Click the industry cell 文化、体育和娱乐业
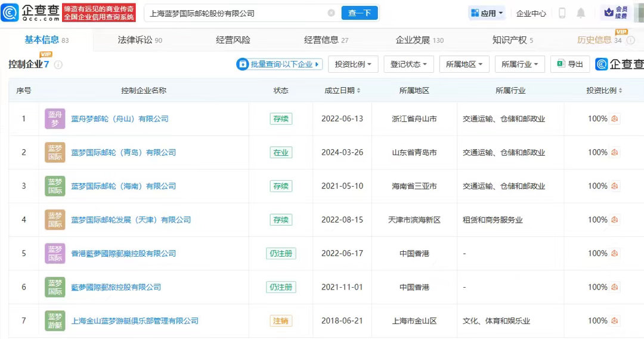 pos(497,321)
